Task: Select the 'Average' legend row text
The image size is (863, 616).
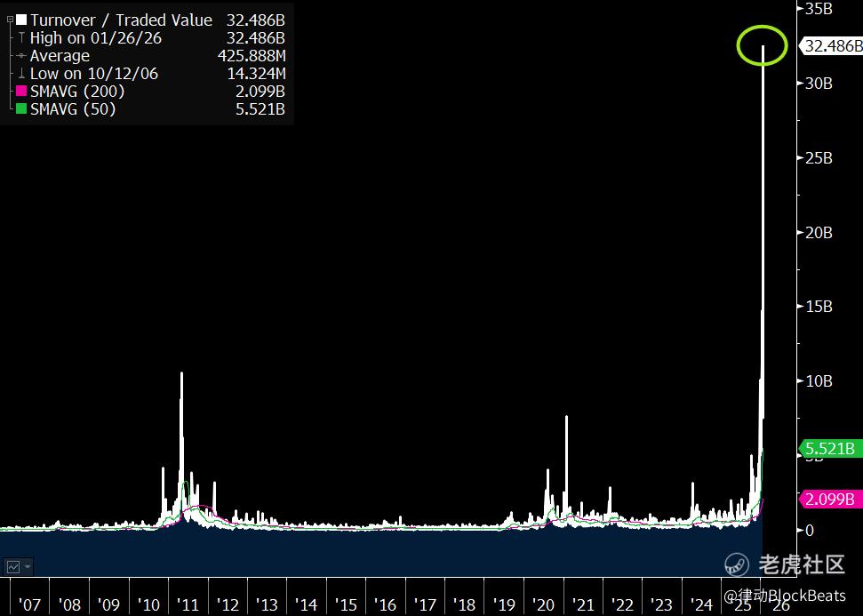Action: (x=60, y=56)
